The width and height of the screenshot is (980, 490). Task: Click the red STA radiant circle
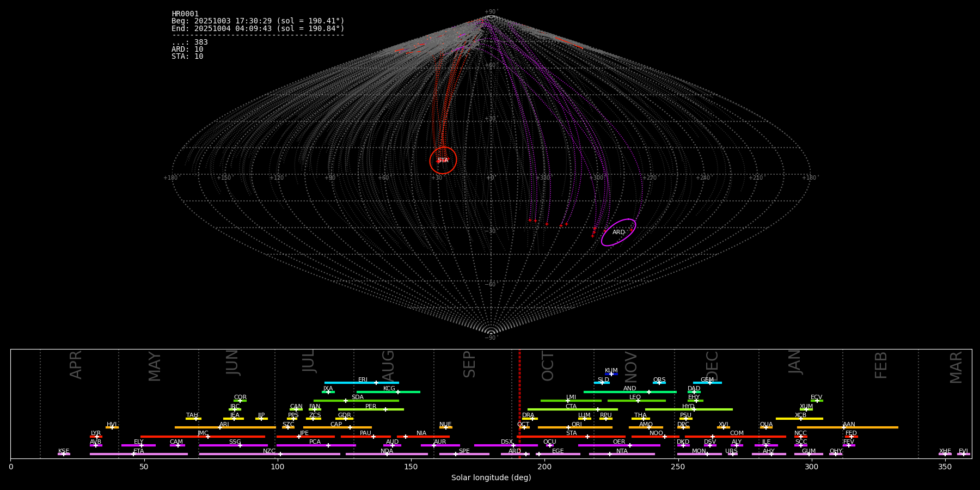[x=443, y=160]
